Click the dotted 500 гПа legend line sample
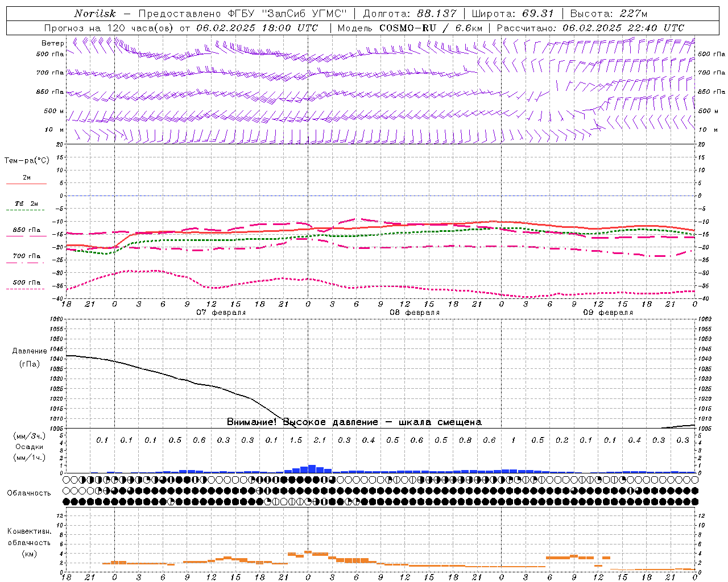The image size is (728, 582). tap(26, 289)
